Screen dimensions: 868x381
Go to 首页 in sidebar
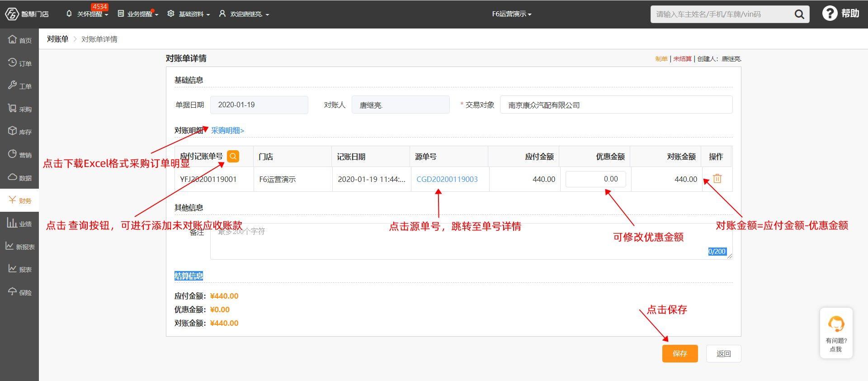coord(19,40)
